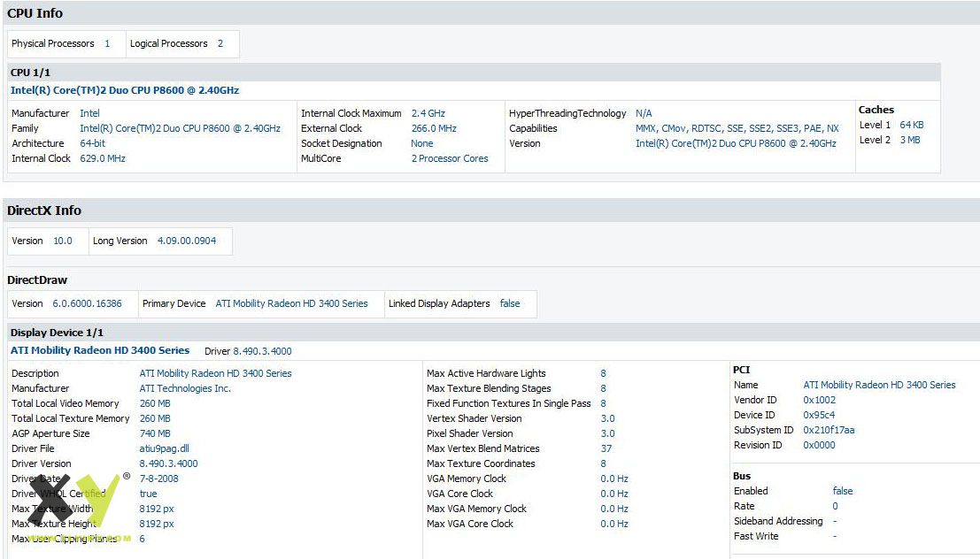Click Max VGA Core Clock '0.0 Hz'

[x=613, y=524]
